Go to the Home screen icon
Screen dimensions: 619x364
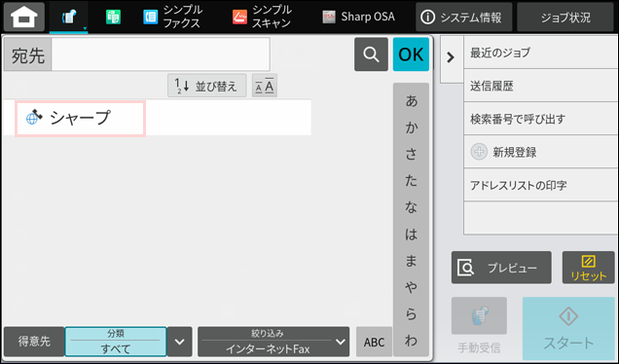tap(24, 17)
